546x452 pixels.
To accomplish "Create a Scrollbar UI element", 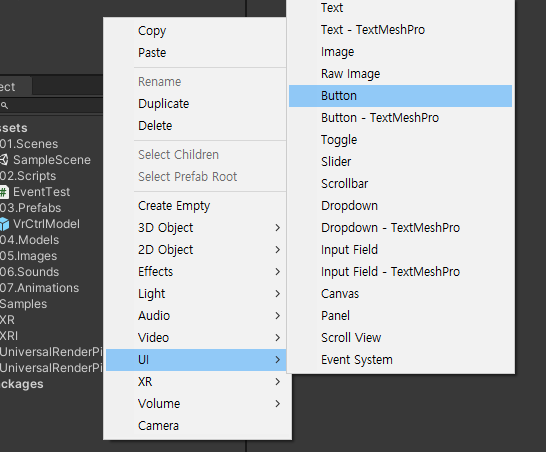I will pyautogui.click(x=400, y=184).
